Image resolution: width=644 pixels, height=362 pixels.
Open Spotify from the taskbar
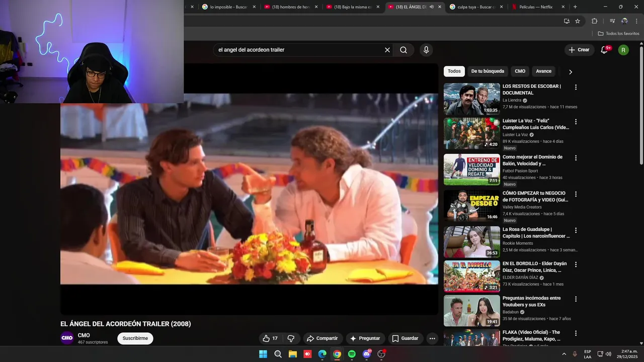[x=352, y=354]
